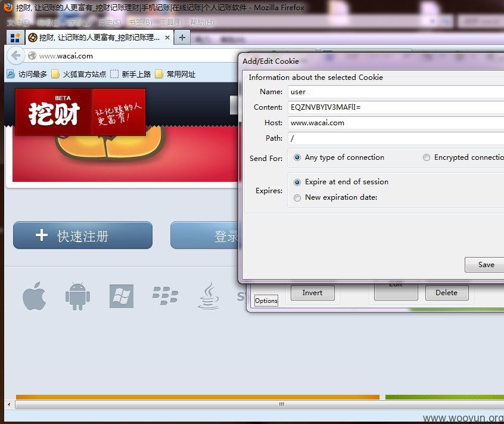Open the 新手上路 bookmark

[x=130, y=74]
